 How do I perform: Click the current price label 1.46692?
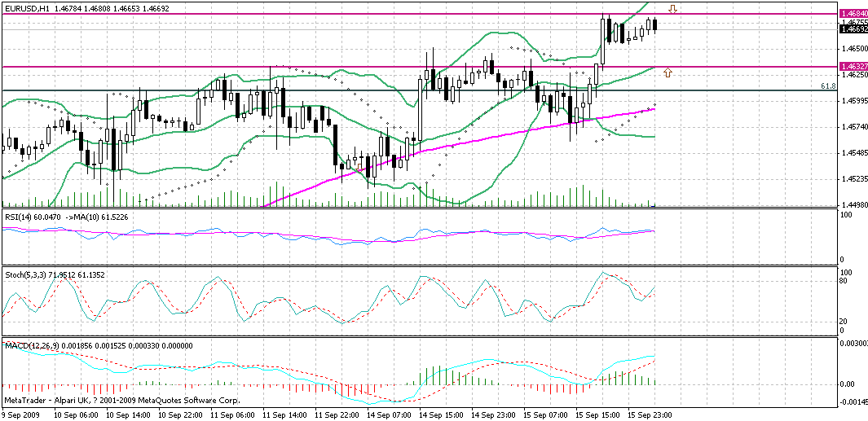tap(853, 29)
